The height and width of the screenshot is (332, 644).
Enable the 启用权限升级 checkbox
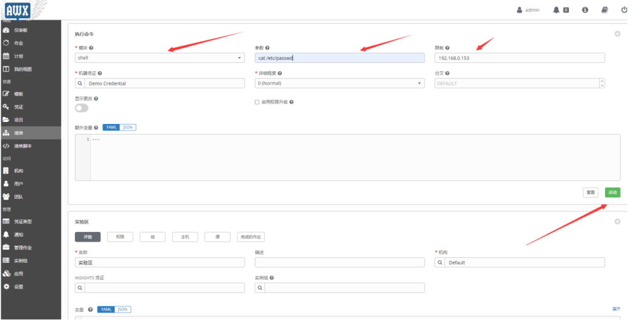(257, 102)
